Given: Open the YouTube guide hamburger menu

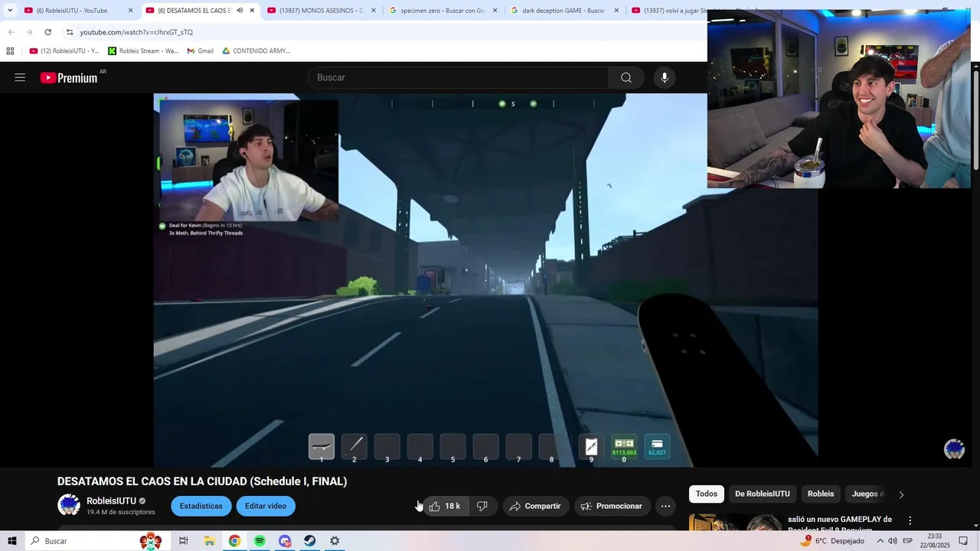Looking at the screenshot, I should pyautogui.click(x=20, y=77).
